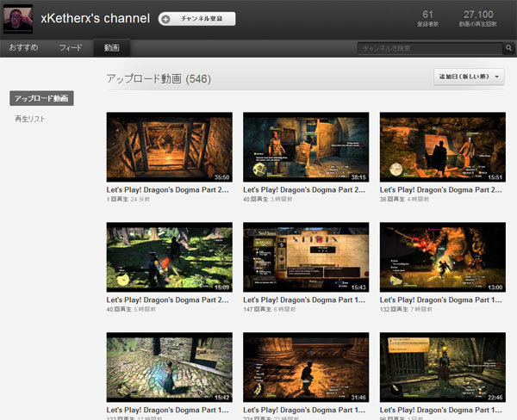Open the 15:42 video thumbnail
Screen dimensions: 517x420
click(170, 367)
